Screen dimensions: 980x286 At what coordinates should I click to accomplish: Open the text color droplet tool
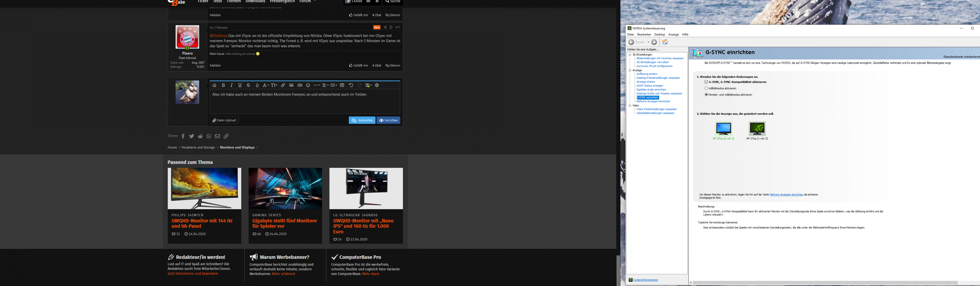(x=257, y=85)
